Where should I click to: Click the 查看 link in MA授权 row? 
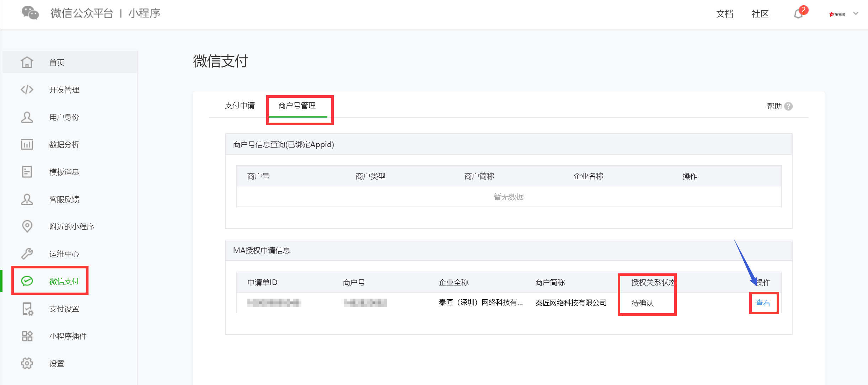763,303
